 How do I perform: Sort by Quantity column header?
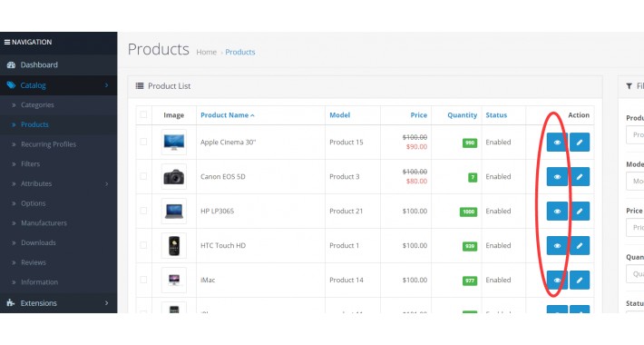(x=462, y=115)
